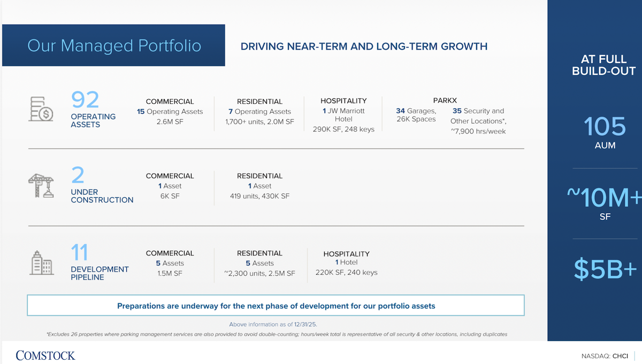Click the next phase of development banner
This screenshot has height=364, width=642.
point(276,306)
